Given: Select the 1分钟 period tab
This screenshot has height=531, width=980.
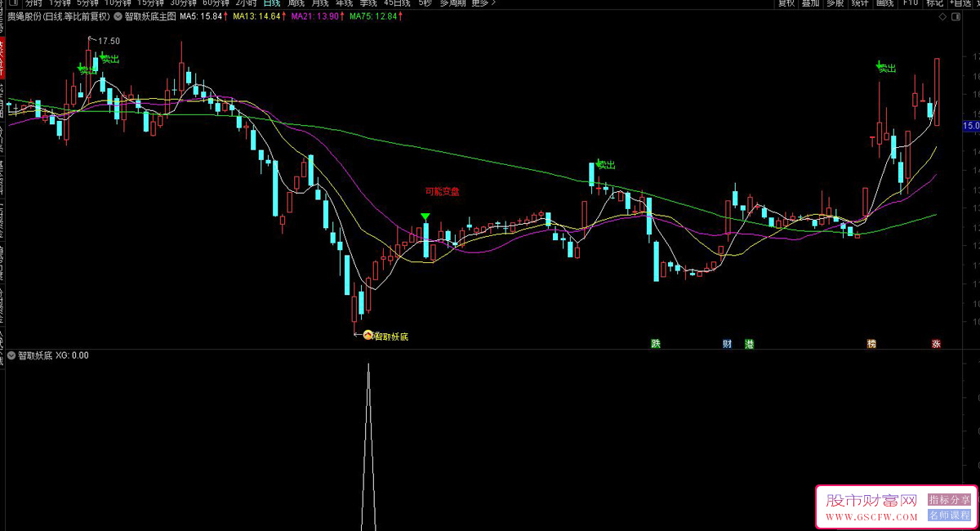Looking at the screenshot, I should (x=60, y=3).
